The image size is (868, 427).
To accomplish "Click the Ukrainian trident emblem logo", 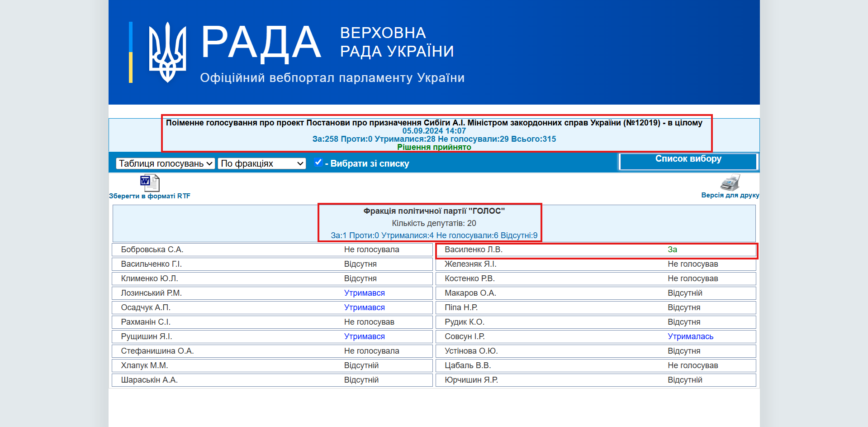I will 167,53.
